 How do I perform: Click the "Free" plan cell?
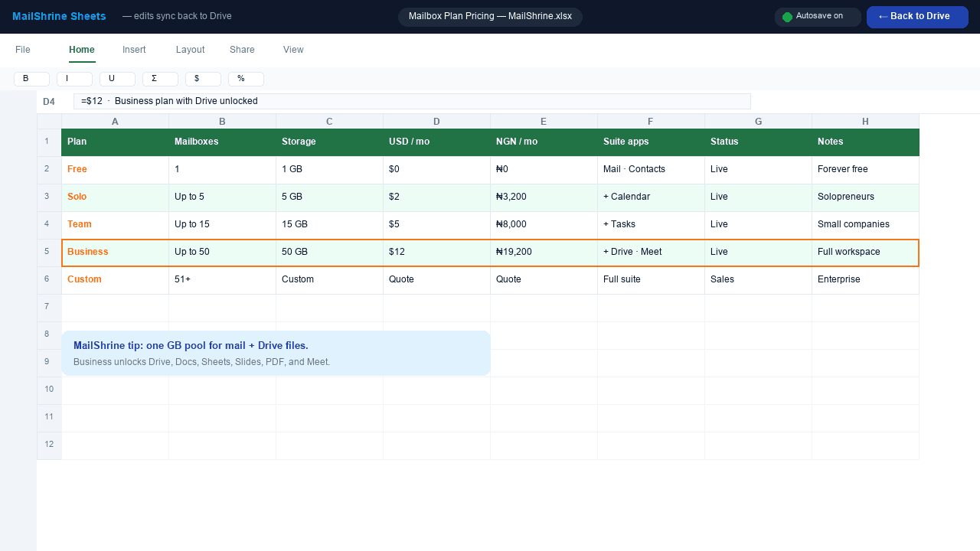(x=115, y=171)
